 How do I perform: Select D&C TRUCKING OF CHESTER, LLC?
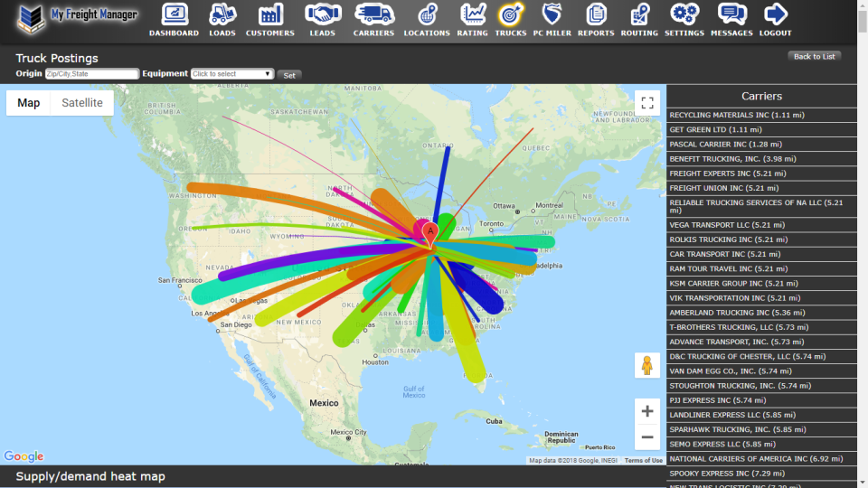tap(761, 356)
